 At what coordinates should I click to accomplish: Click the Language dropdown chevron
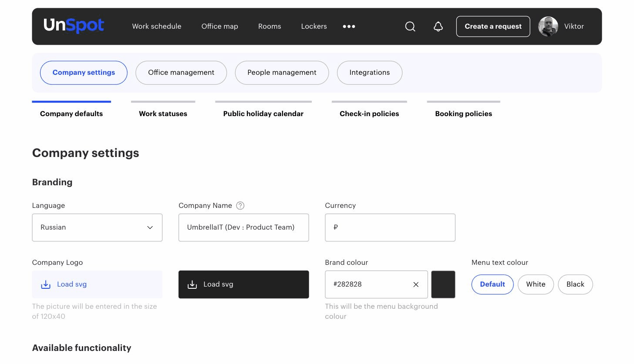tap(150, 227)
